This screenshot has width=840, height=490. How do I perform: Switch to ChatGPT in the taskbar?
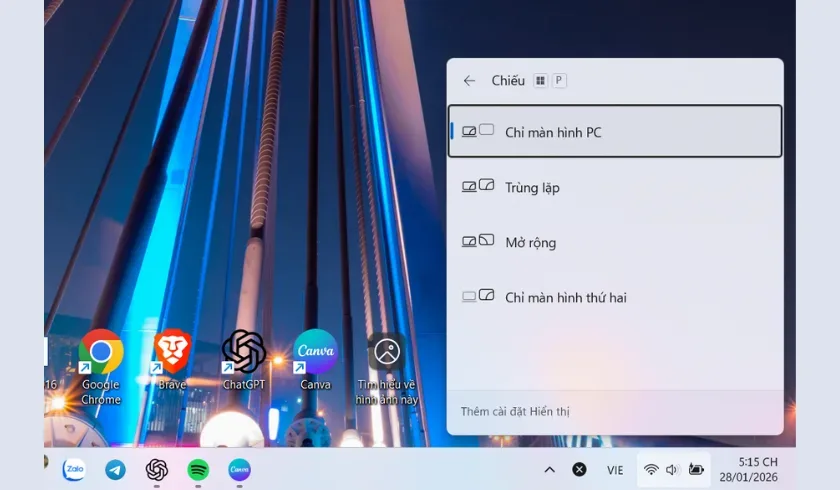pyautogui.click(x=156, y=470)
